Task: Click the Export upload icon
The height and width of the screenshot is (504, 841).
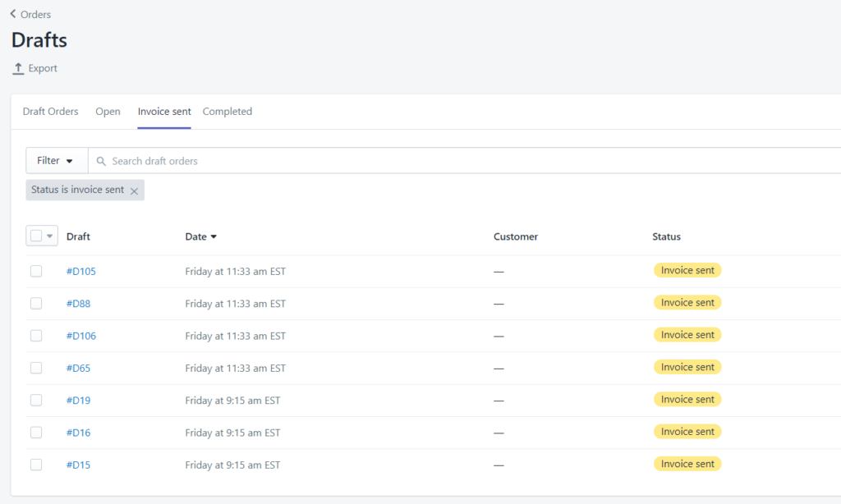Action: pyautogui.click(x=18, y=69)
